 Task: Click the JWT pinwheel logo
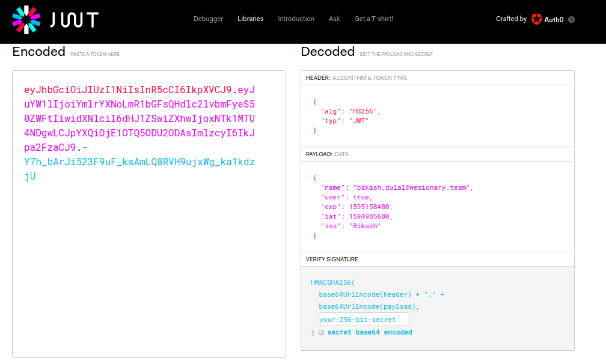tap(25, 19)
